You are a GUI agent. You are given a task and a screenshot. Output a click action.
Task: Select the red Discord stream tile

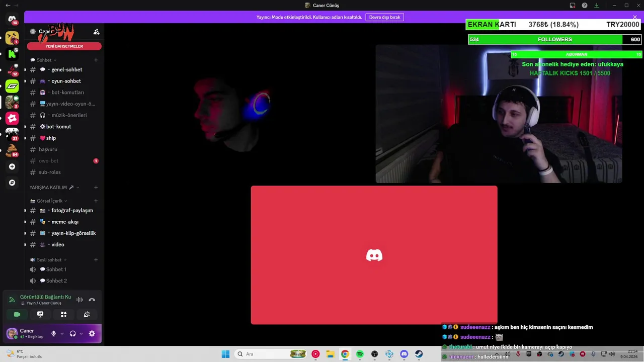tap(374, 255)
